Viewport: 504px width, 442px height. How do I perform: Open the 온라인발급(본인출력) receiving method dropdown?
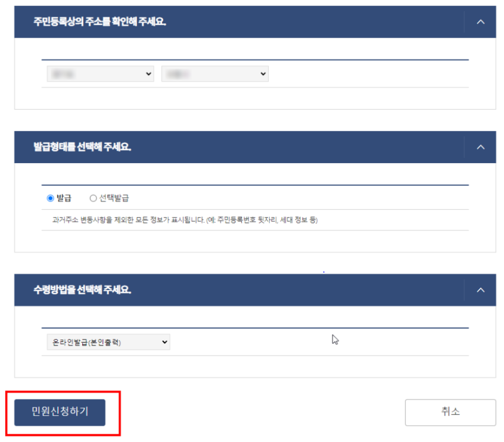108,342
